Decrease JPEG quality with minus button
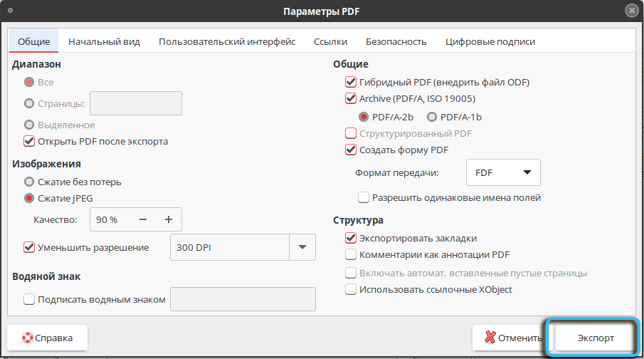 click(143, 219)
